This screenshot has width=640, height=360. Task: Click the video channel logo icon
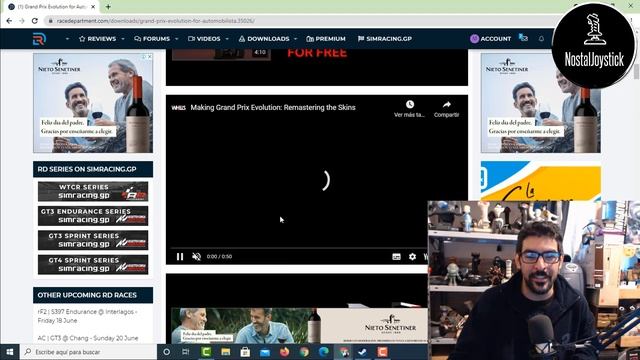coord(178,107)
